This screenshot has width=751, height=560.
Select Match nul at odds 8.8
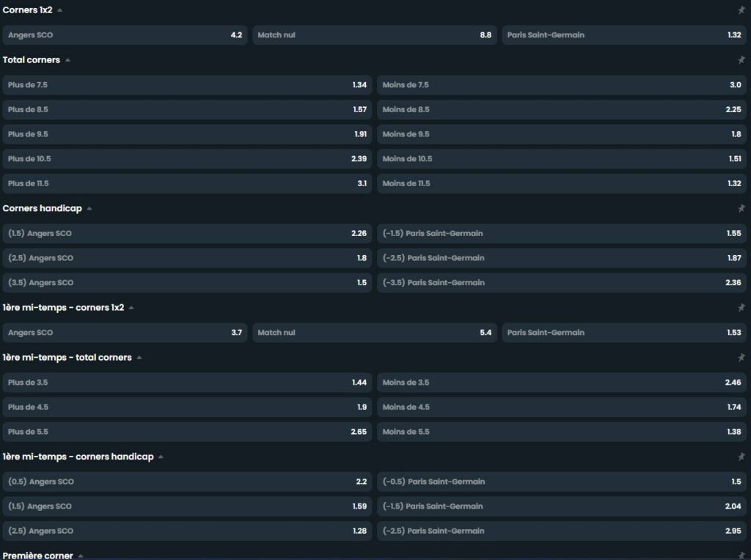[x=374, y=35]
